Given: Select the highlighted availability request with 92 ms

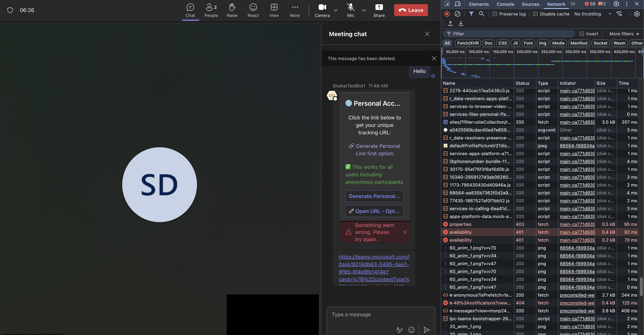Looking at the screenshot, I should point(540,232).
